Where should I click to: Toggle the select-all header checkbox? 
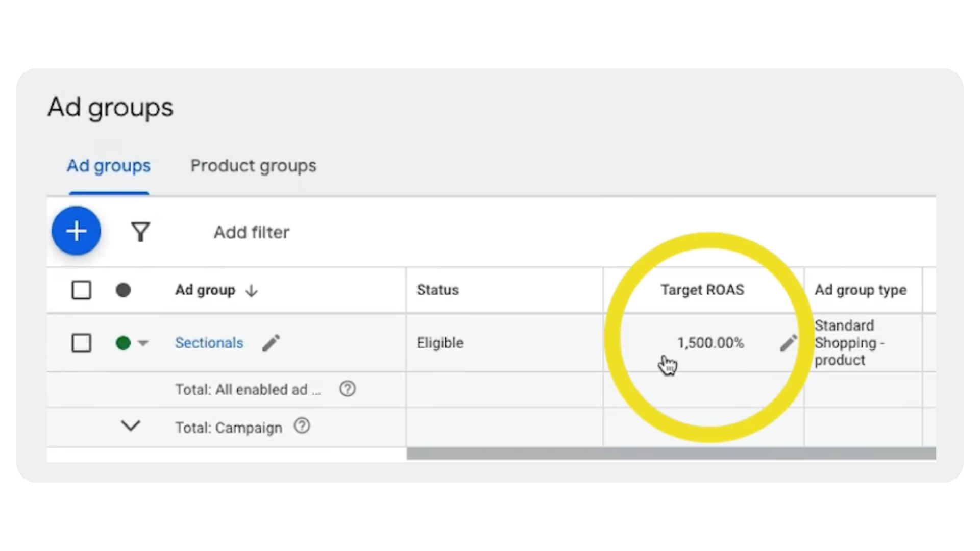click(x=82, y=290)
